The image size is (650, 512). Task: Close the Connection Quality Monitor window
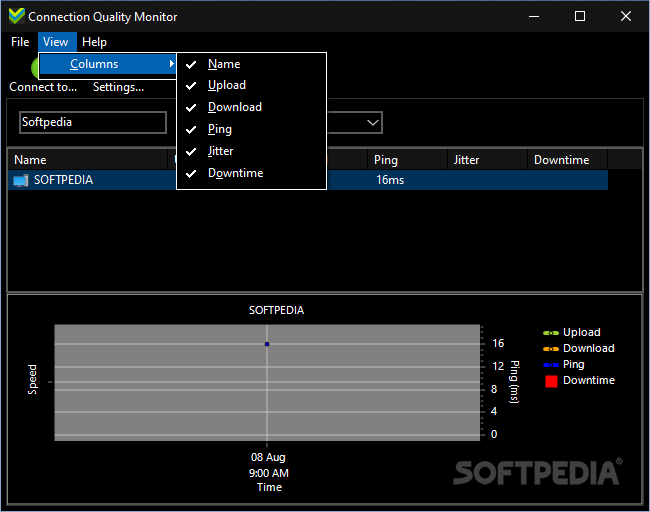tap(626, 17)
